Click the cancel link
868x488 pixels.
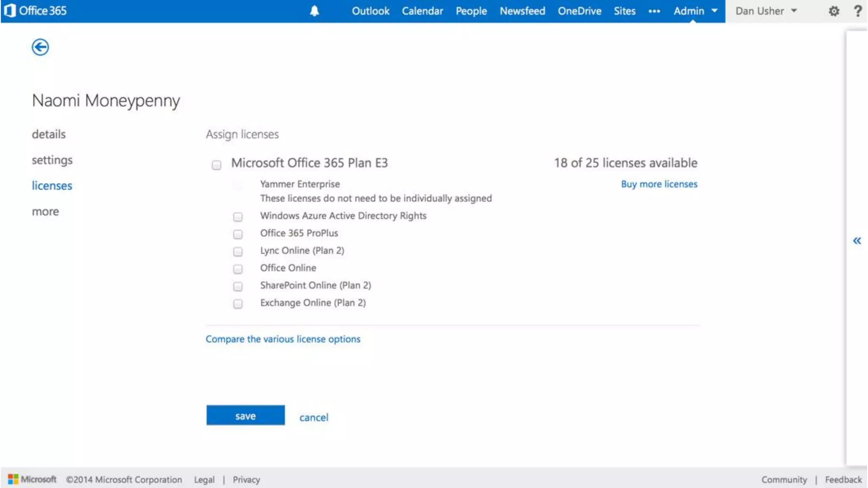314,417
